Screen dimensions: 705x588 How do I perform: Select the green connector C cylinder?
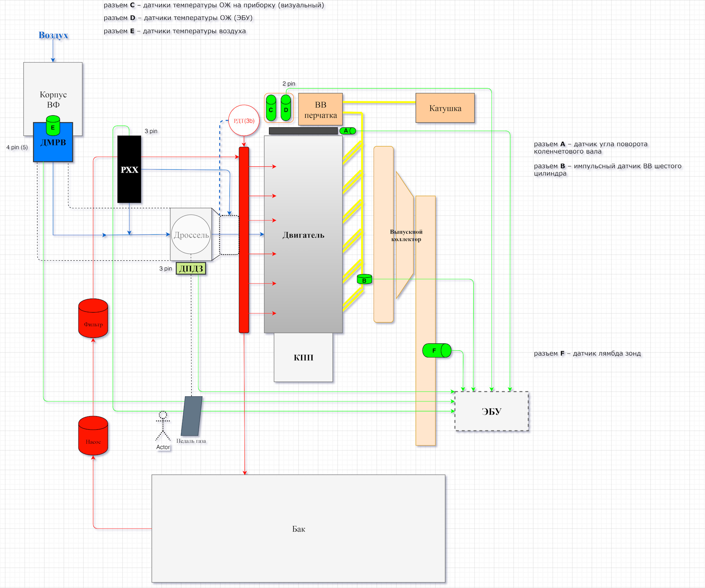click(271, 108)
